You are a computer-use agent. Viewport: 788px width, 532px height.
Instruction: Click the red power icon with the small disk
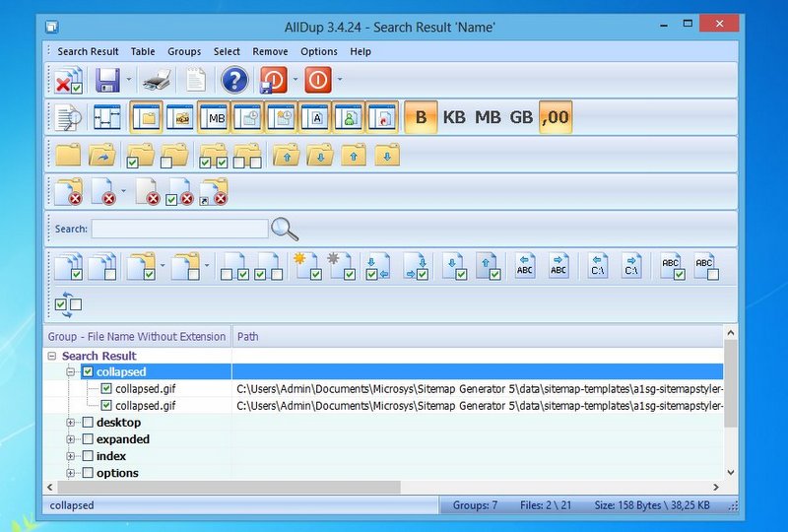274,80
